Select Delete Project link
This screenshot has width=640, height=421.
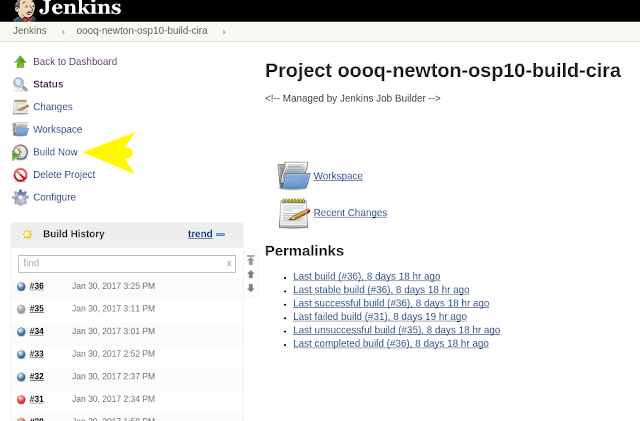[64, 175]
